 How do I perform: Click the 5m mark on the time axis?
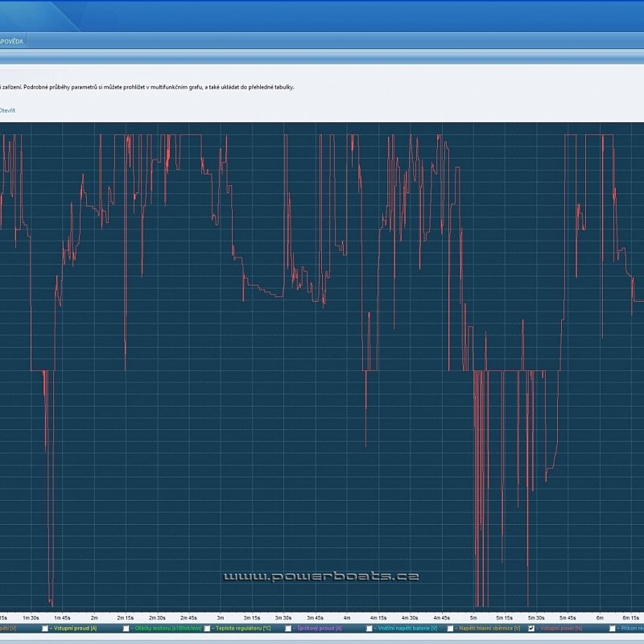[x=473, y=617]
